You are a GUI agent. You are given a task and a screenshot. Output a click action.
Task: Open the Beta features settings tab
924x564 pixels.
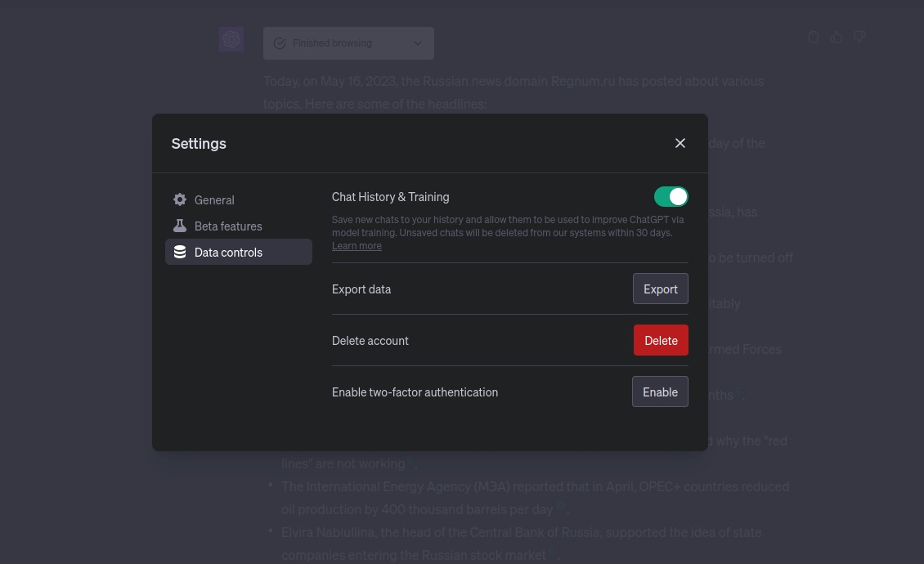tap(238, 226)
